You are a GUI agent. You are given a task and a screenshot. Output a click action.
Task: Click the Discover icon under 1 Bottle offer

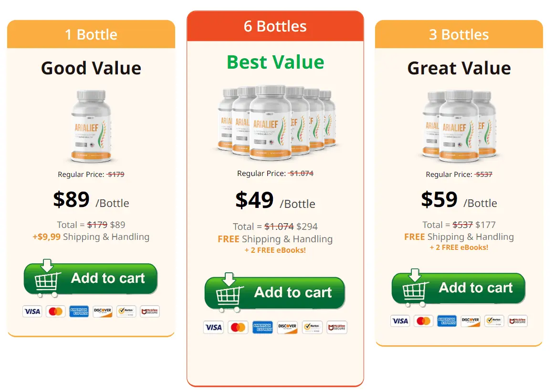103,311
